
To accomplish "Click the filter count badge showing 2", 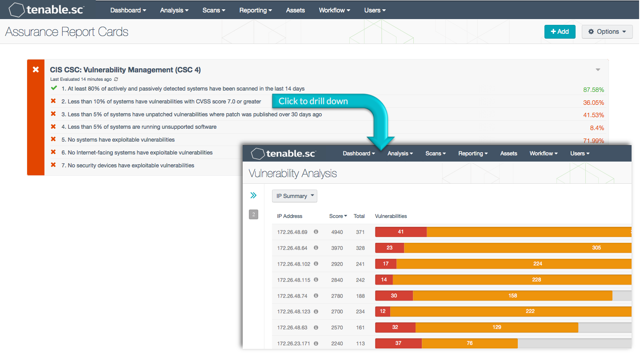I will 253,215.
